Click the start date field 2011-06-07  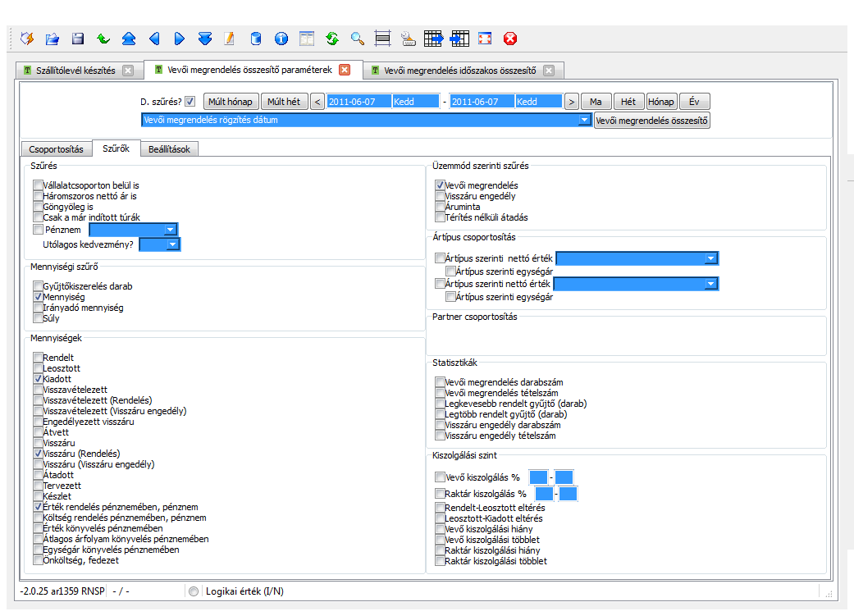358,102
